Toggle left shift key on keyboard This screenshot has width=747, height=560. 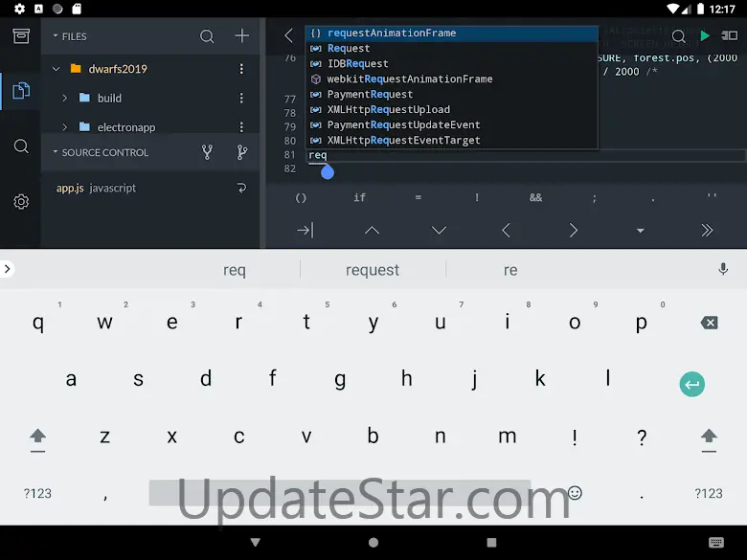coord(37,439)
